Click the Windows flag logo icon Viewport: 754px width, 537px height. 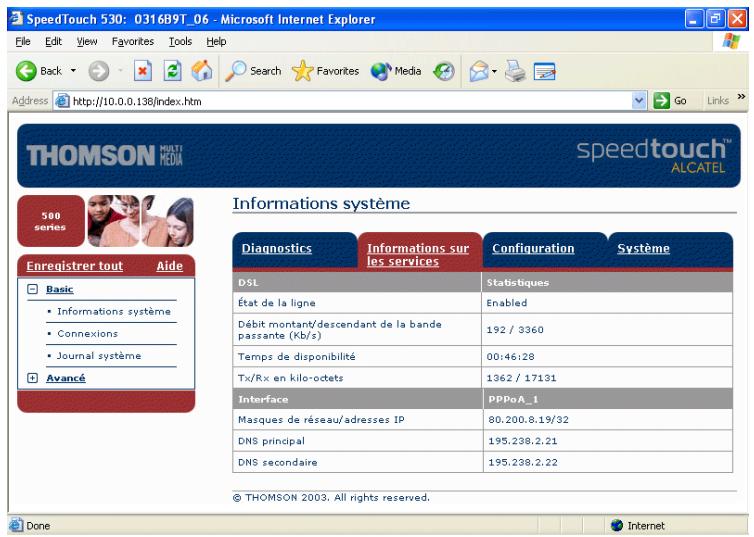731,41
